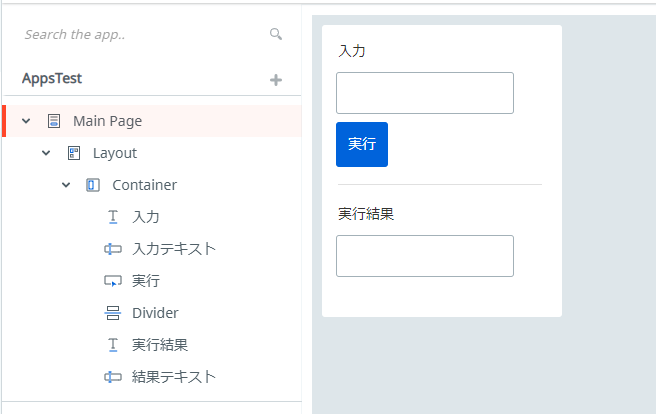This screenshot has height=414, width=656.
Task: Select 実行結果 in the widget tree
Action: point(160,345)
